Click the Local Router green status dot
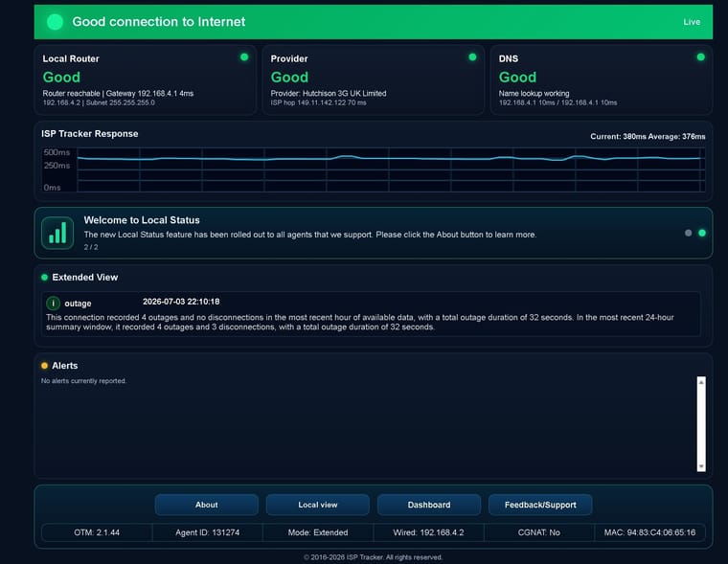This screenshot has width=728, height=564. (x=244, y=57)
